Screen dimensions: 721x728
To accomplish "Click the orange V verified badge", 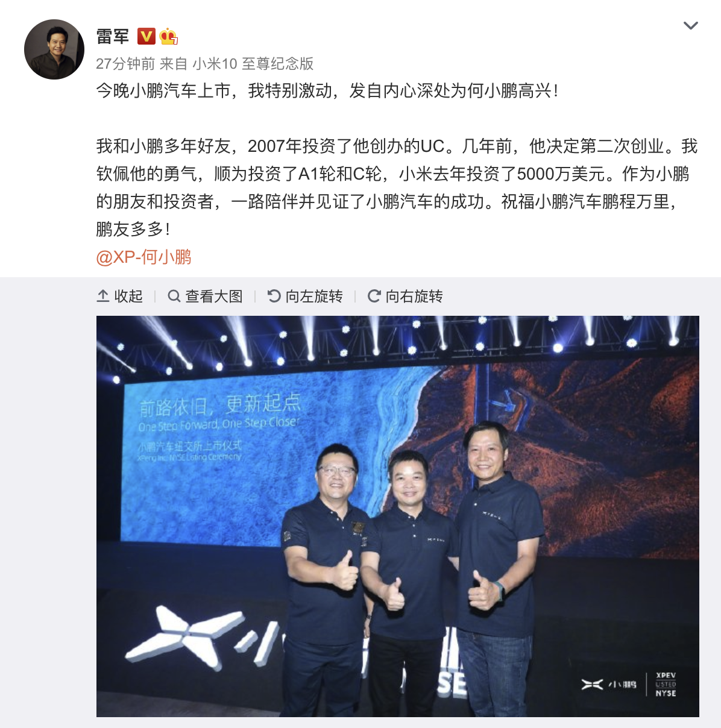I will (x=146, y=37).
